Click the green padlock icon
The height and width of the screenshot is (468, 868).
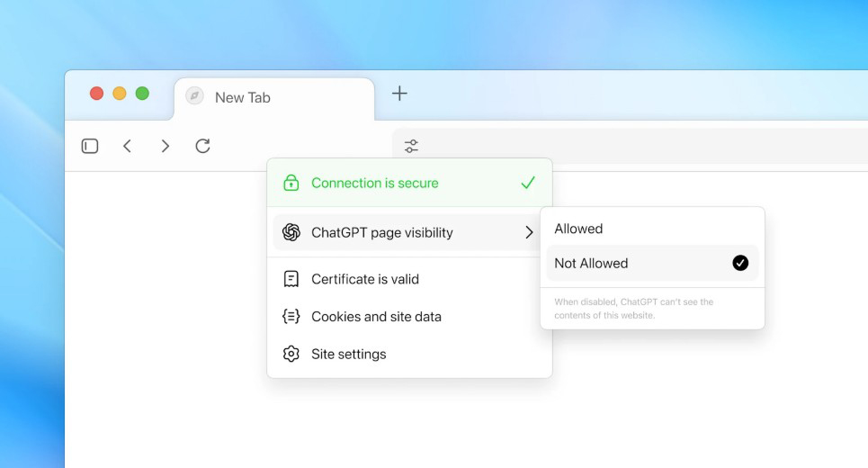[291, 183]
